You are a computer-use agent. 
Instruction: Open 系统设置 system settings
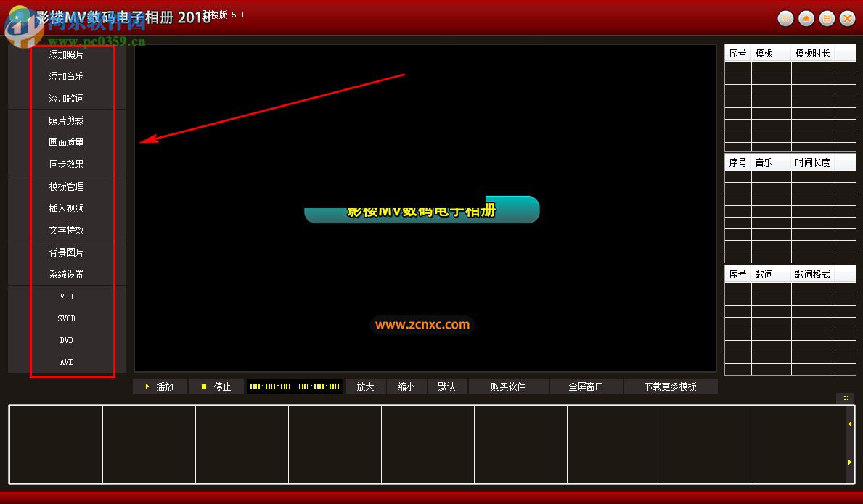(66, 274)
